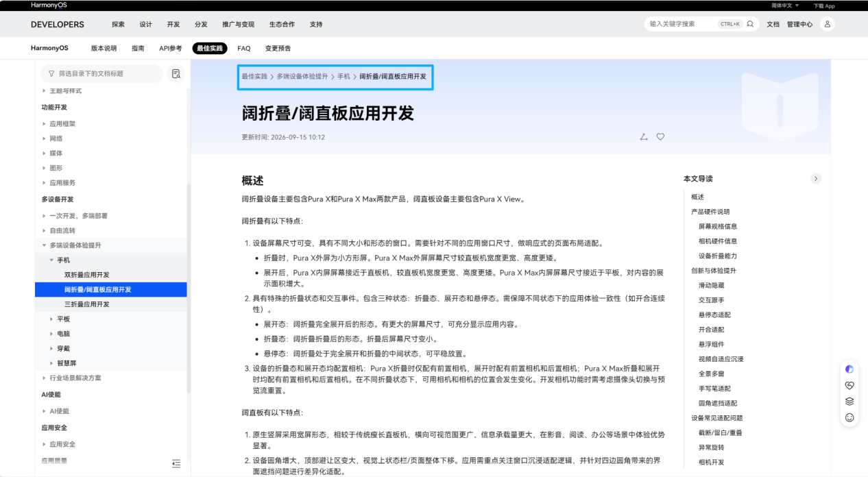Open the 开发 top menu
The height and width of the screenshot is (477, 868).
pyautogui.click(x=173, y=25)
